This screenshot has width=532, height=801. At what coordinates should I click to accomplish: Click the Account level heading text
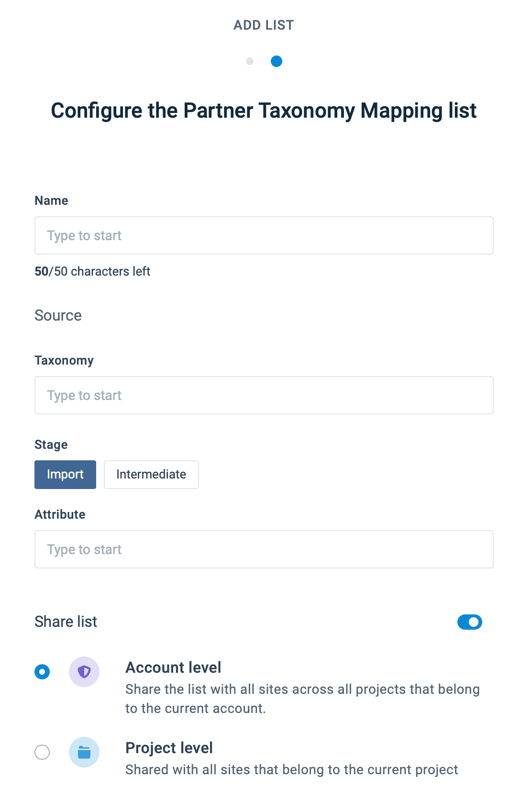pyautogui.click(x=173, y=667)
